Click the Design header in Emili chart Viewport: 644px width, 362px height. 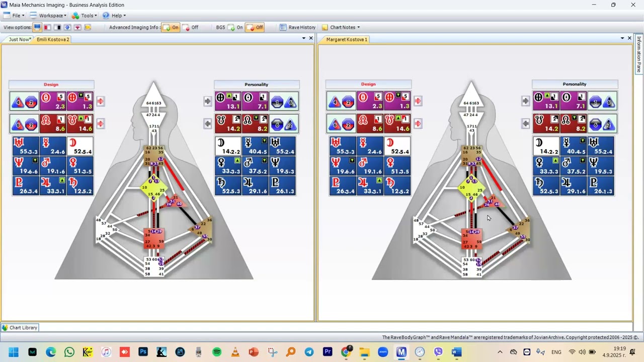(x=51, y=84)
